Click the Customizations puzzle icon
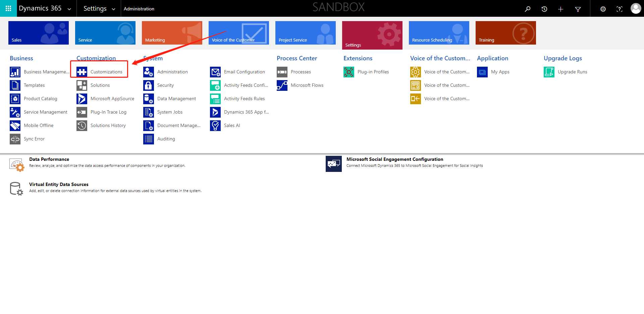644x314 pixels. click(x=82, y=72)
